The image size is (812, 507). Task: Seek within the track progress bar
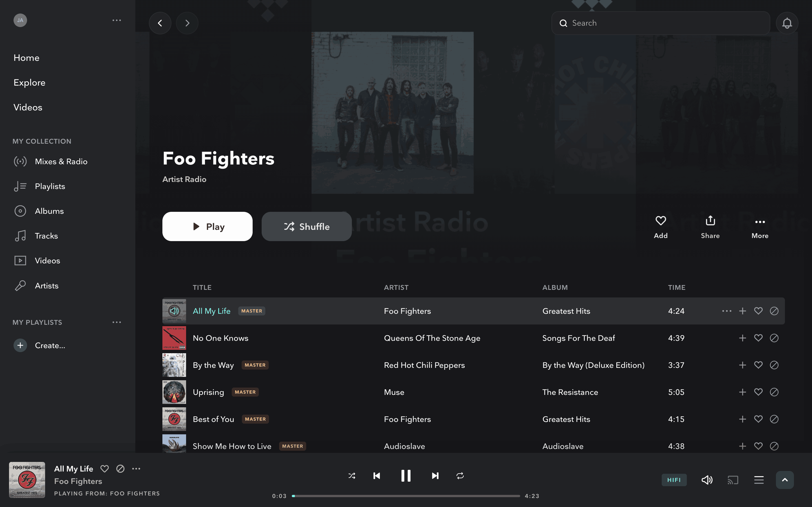406,496
